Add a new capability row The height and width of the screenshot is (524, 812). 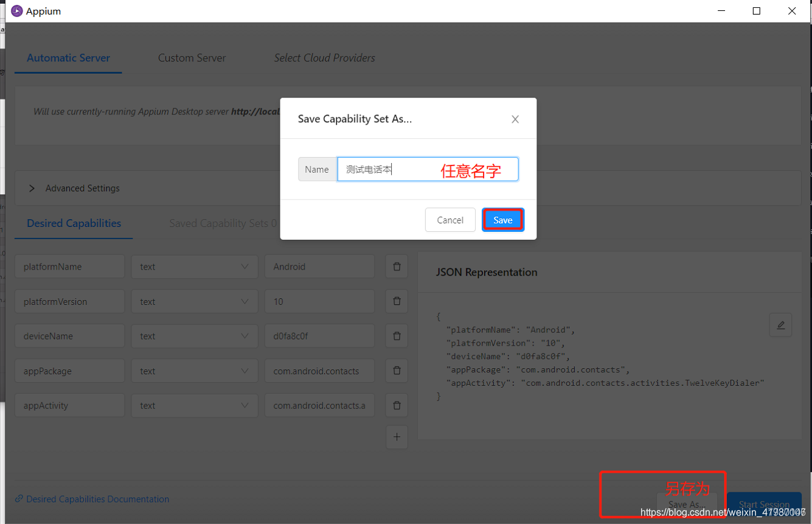pos(397,437)
